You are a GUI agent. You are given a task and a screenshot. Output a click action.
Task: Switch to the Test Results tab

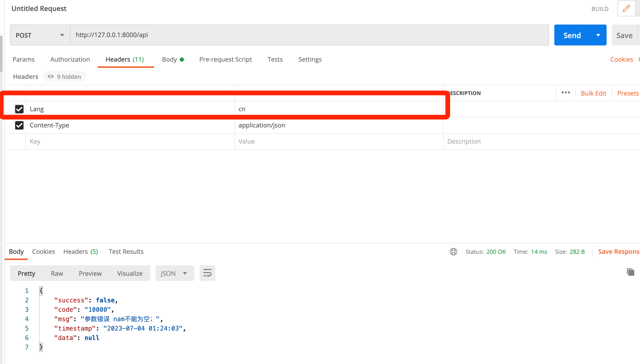tap(126, 252)
